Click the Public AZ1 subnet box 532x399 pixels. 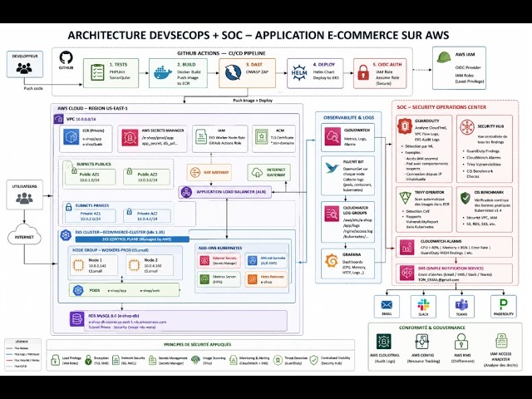click(90, 177)
